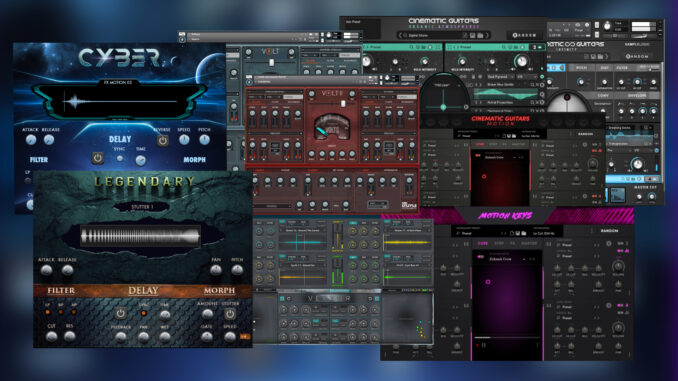
Task: Click the Gate knob in Legendary
Action: click(207, 336)
